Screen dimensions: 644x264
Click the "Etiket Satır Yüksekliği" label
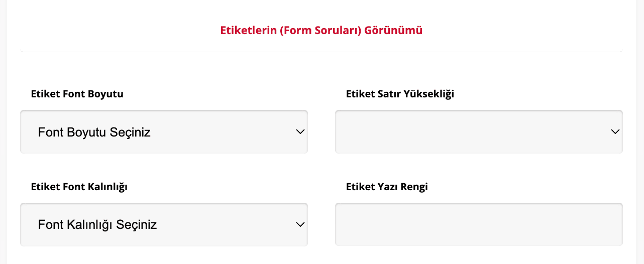click(400, 94)
